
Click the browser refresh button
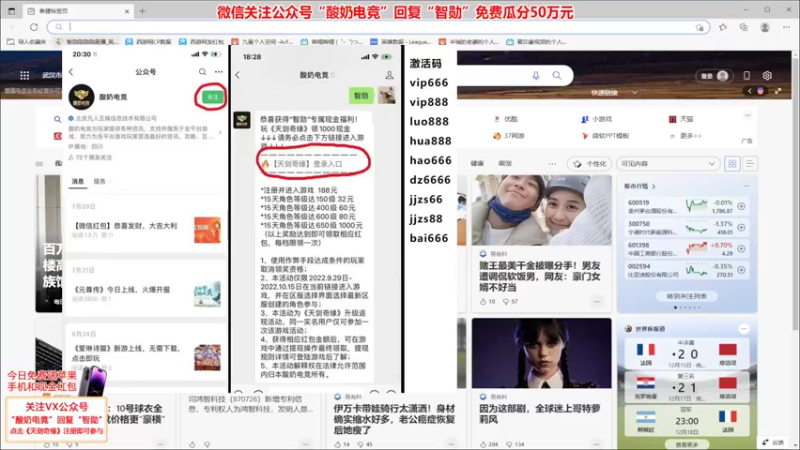[x=34, y=27]
